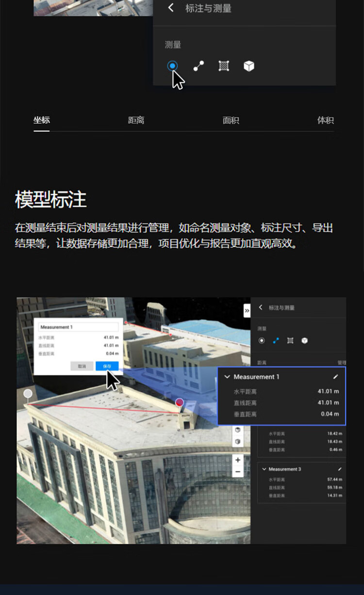Image resolution: width=364 pixels, height=595 pixels.
Task: Click the 57.44 m value
Action: [x=334, y=479]
